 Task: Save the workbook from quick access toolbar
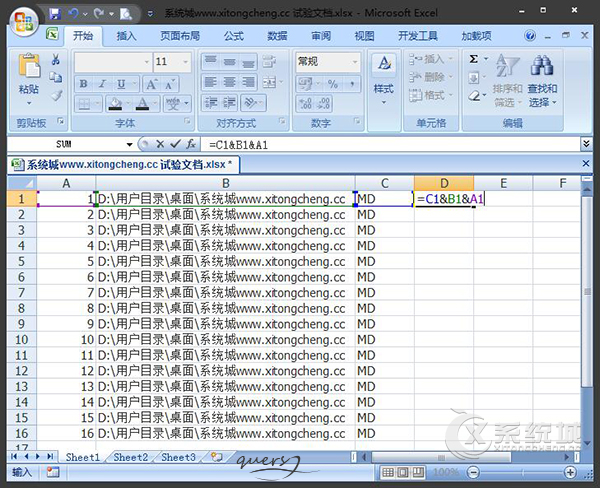[55, 14]
